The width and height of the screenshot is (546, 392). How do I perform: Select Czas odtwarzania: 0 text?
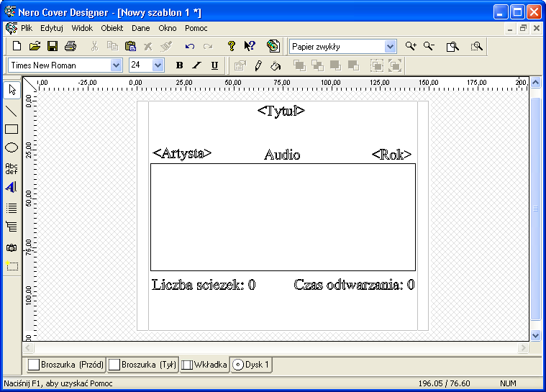click(354, 285)
